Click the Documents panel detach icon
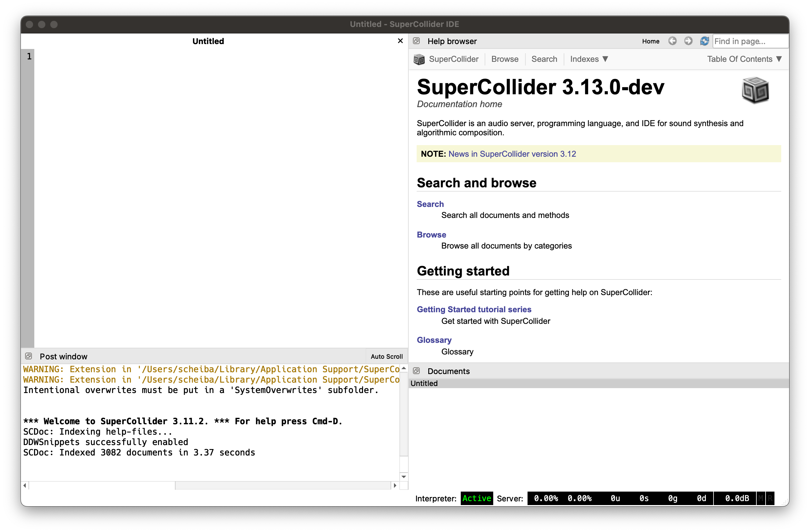The height and width of the screenshot is (532, 810). click(x=416, y=371)
